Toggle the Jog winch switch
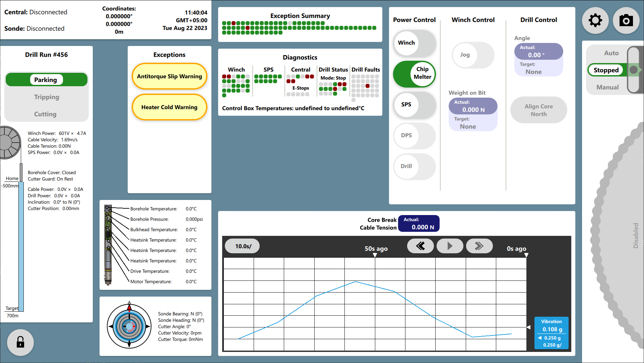 click(x=473, y=55)
